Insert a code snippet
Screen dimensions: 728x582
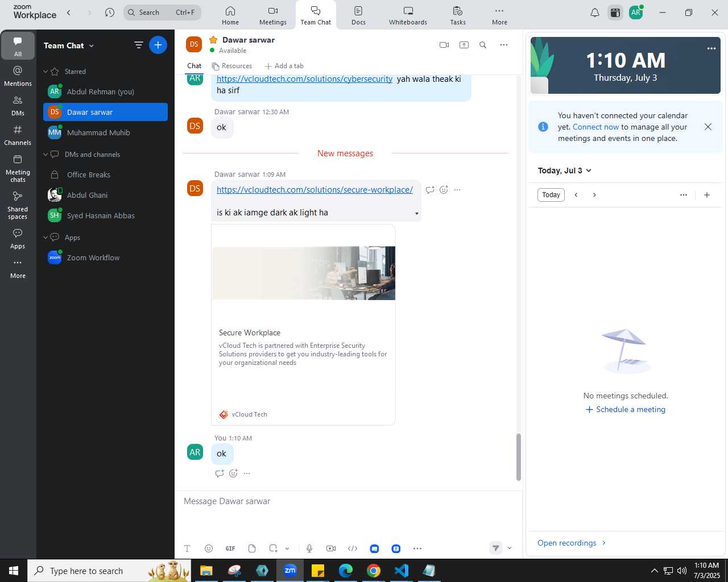[x=353, y=548]
